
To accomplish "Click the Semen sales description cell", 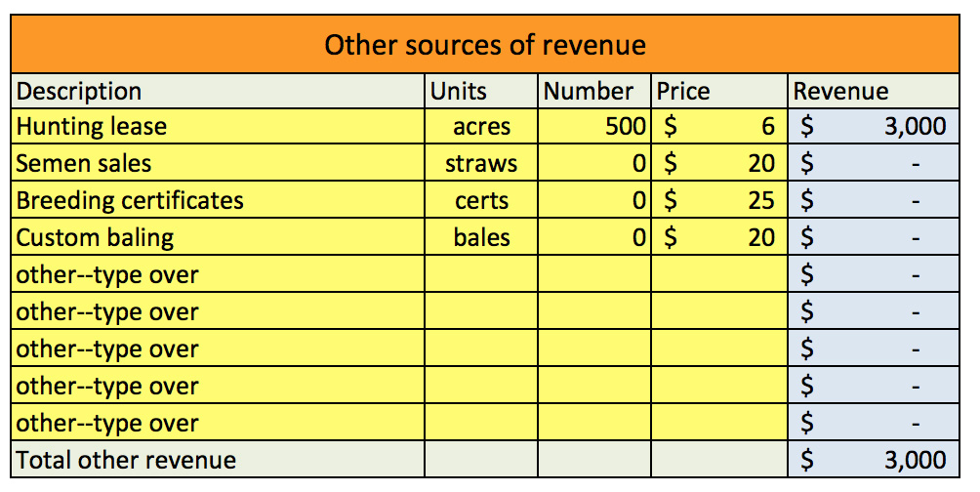I will pyautogui.click(x=219, y=163).
